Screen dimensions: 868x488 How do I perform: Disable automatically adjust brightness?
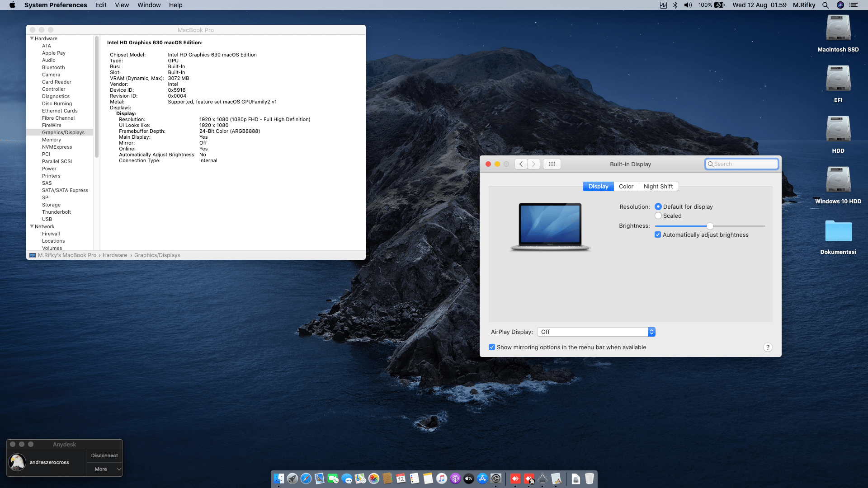click(658, 235)
